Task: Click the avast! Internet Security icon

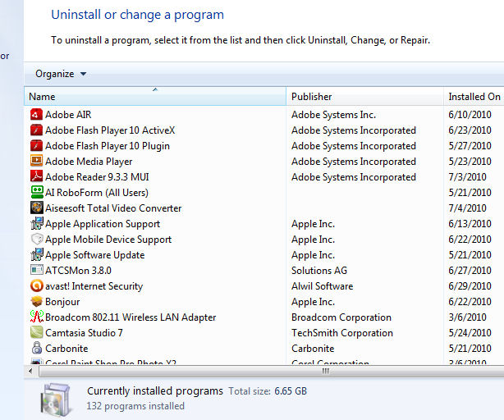Action: tap(37, 285)
